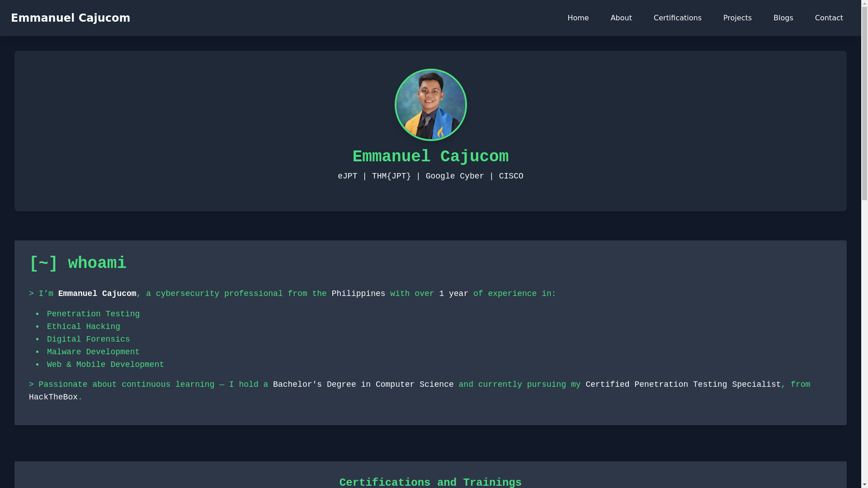Click the Penetration Testing list item
868x488 pixels.
coord(93,314)
